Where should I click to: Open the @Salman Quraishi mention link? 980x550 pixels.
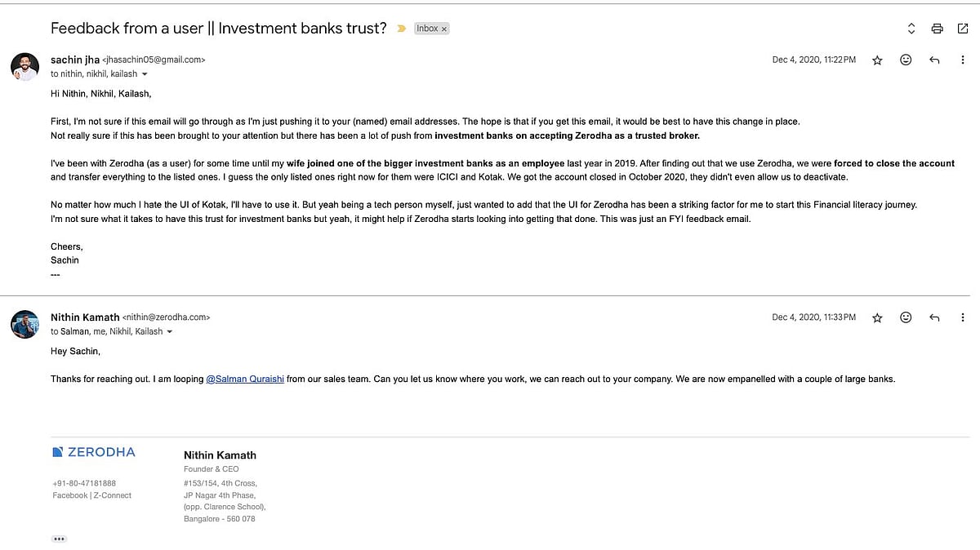point(245,379)
